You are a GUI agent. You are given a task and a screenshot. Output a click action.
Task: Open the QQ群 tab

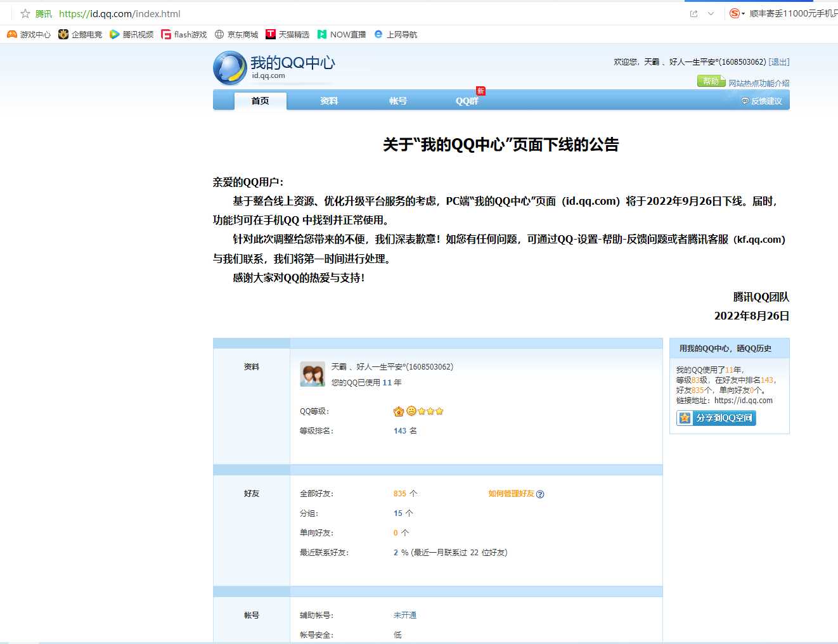[x=467, y=101]
